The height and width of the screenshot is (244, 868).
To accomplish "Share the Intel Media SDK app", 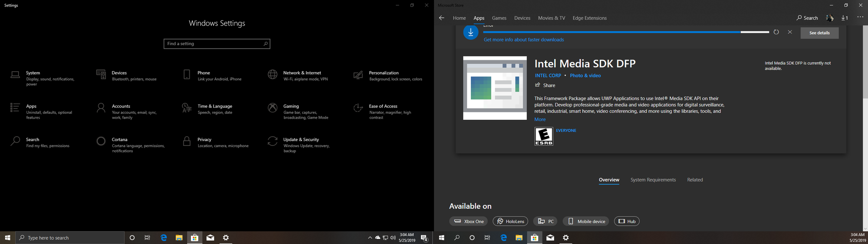I will point(545,85).
